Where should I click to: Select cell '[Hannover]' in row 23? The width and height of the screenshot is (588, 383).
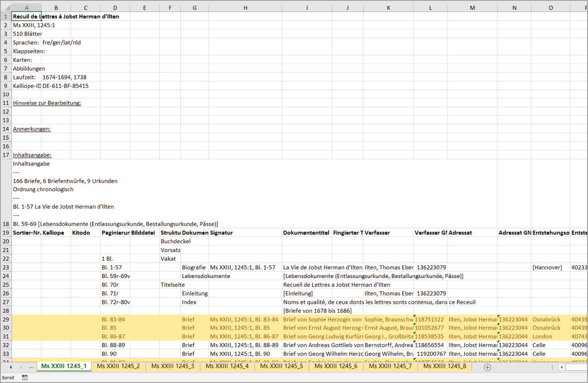[551, 267]
